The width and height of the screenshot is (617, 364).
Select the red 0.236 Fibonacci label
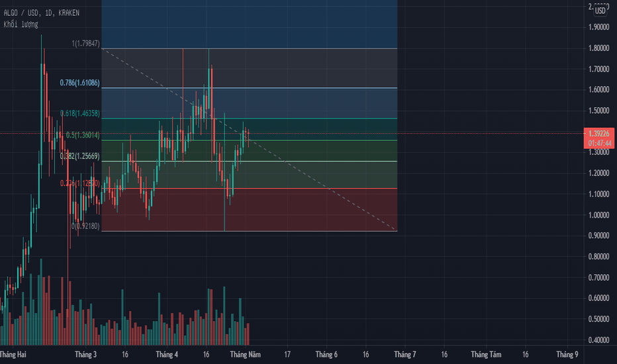click(80, 183)
